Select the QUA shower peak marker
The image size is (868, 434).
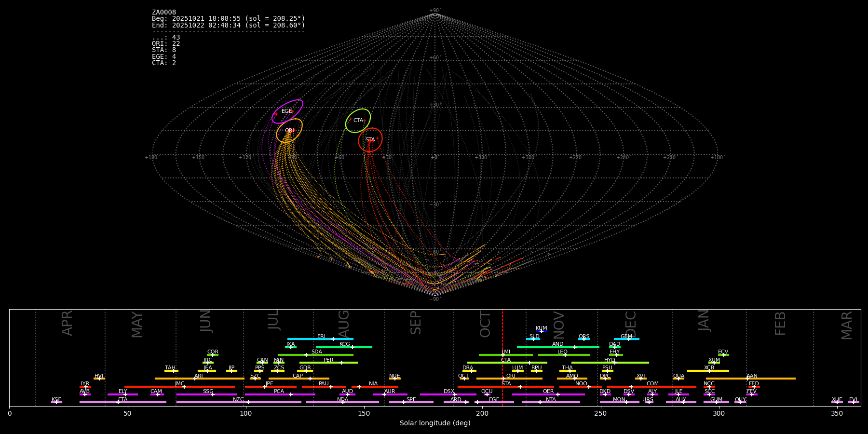pos(678,379)
